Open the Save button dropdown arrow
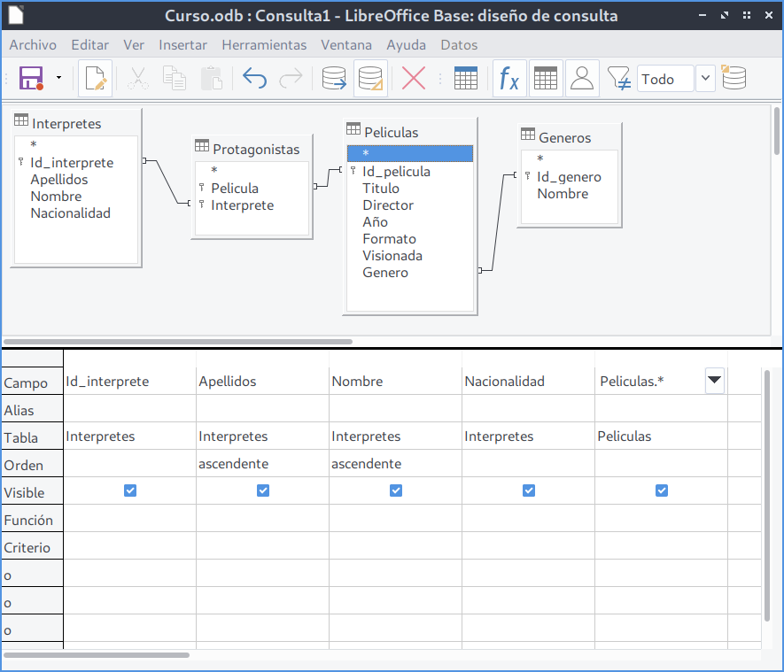The image size is (784, 672). coord(58,79)
